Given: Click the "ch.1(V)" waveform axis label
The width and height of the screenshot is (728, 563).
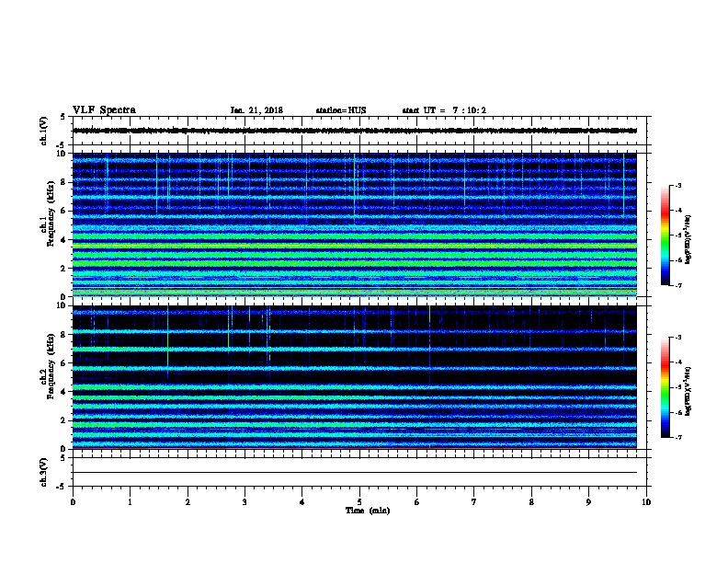Looking at the screenshot, I should click(44, 131).
